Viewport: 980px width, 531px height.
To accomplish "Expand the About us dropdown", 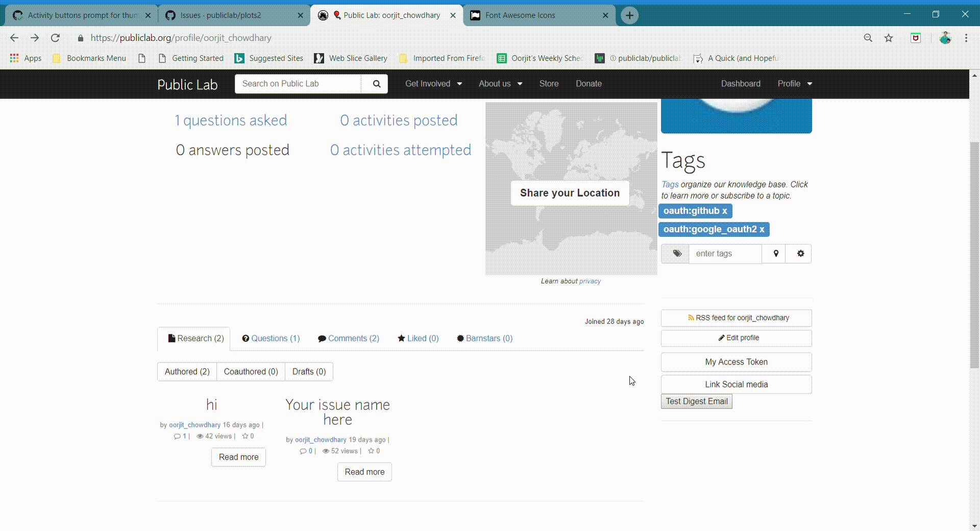I will pos(500,84).
